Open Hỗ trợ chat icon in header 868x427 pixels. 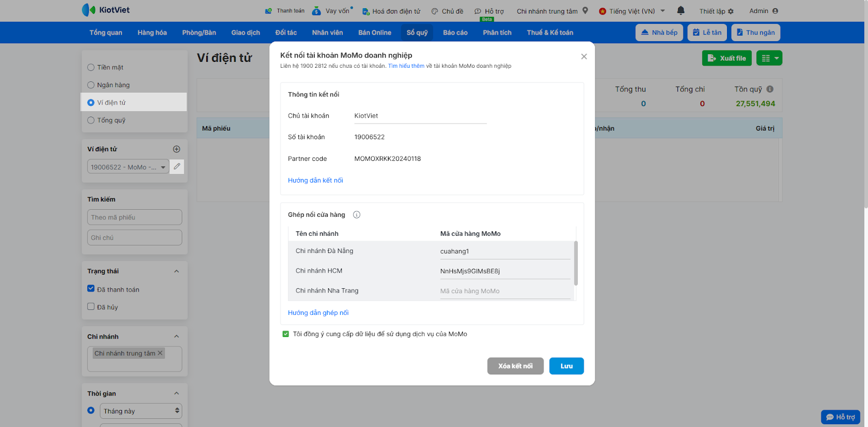[478, 11]
